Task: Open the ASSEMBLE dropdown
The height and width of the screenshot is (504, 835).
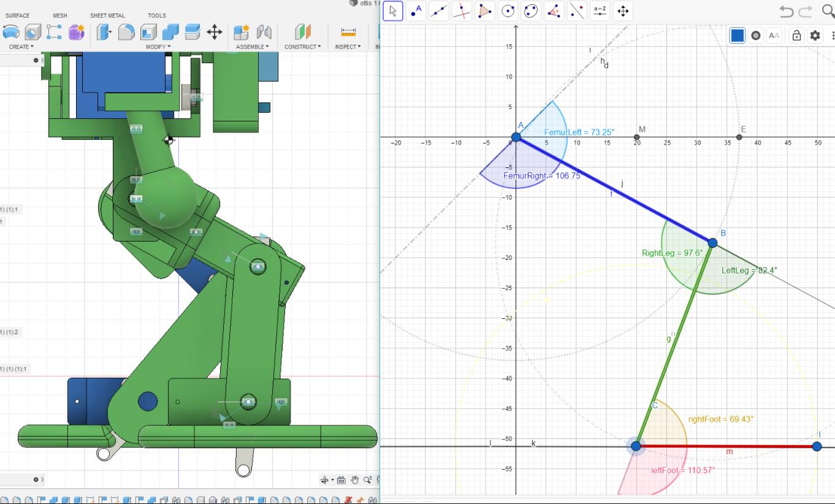Action: coord(253,47)
